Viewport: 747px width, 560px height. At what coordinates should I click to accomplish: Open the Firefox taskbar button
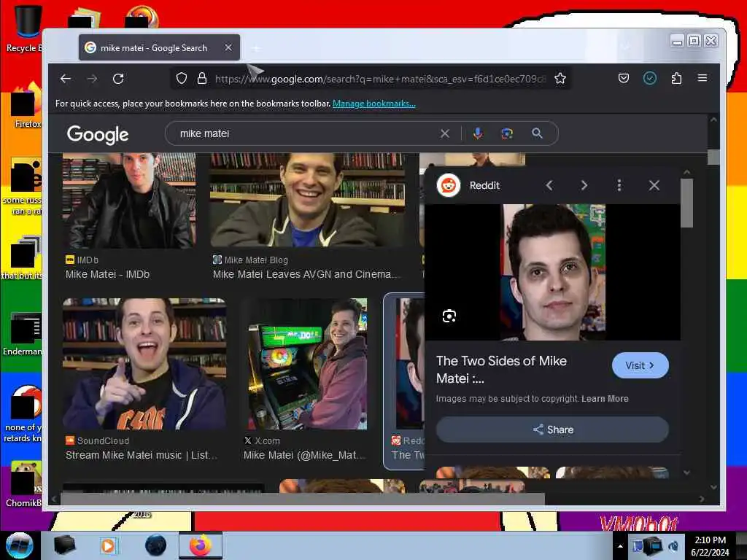201,545
